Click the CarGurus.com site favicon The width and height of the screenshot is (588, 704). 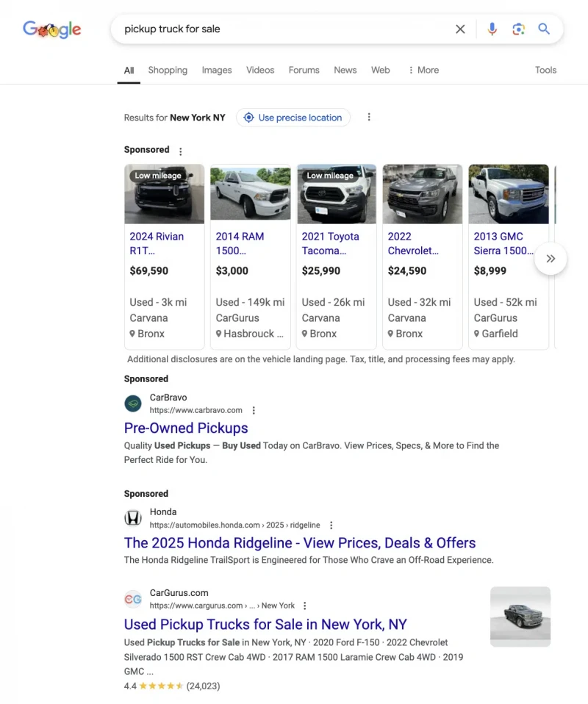(133, 600)
